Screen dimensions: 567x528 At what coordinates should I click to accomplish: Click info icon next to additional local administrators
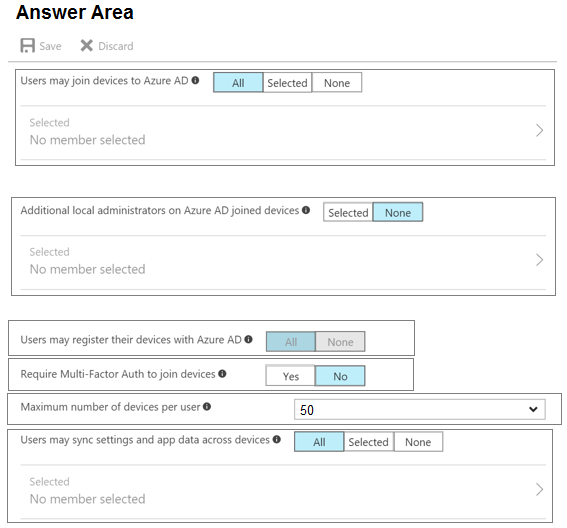tap(306, 210)
